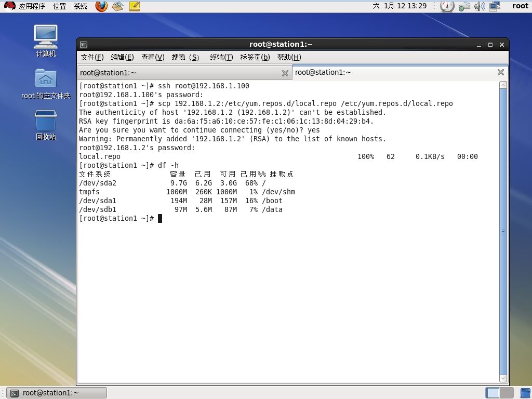The height and width of the screenshot is (399, 532).
Task: Click the 'tmpfs' filesystem row
Action: click(x=187, y=192)
